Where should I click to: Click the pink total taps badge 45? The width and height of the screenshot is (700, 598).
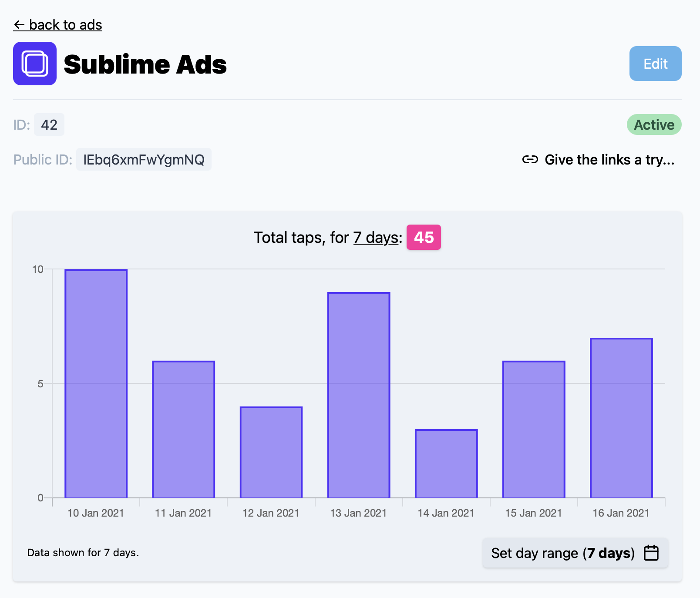click(424, 237)
